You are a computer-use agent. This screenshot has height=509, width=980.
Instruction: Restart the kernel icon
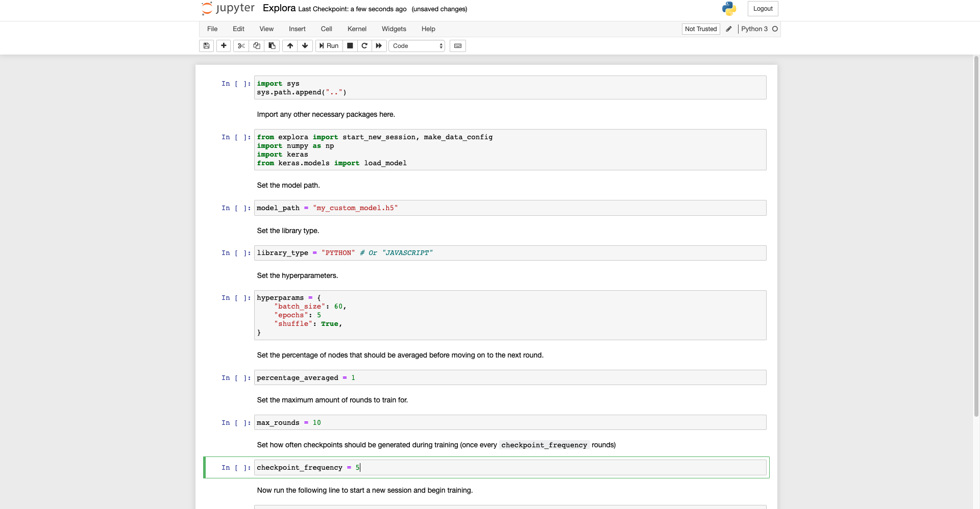[364, 46]
